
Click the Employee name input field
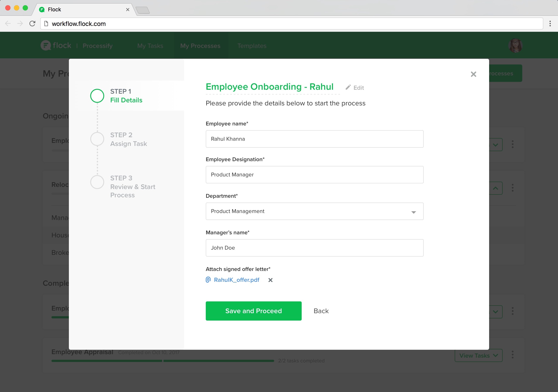tap(315, 139)
